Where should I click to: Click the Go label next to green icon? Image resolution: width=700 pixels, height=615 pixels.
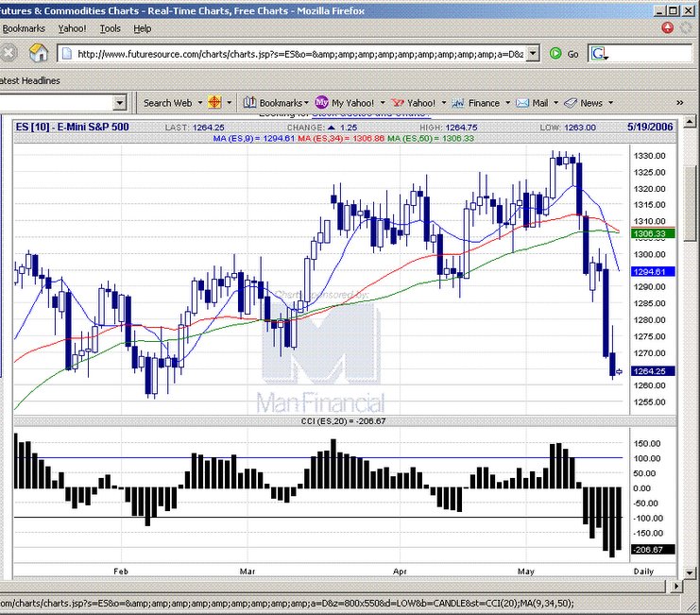572,54
